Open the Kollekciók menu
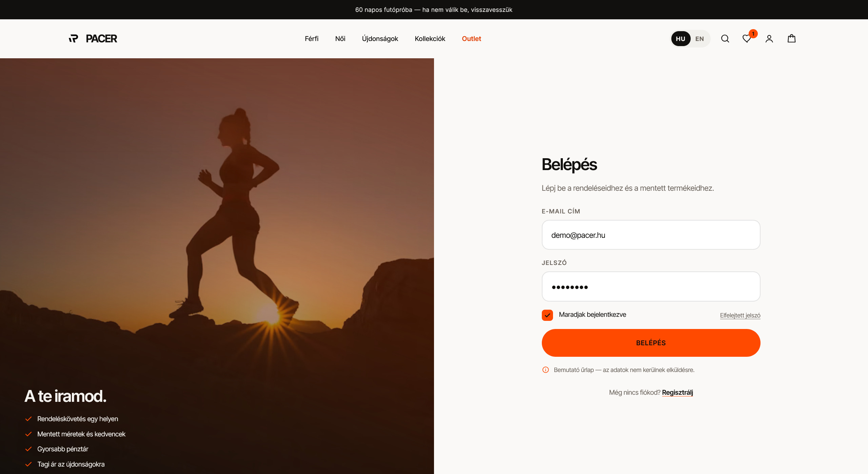This screenshot has height=474, width=868. coord(430,39)
